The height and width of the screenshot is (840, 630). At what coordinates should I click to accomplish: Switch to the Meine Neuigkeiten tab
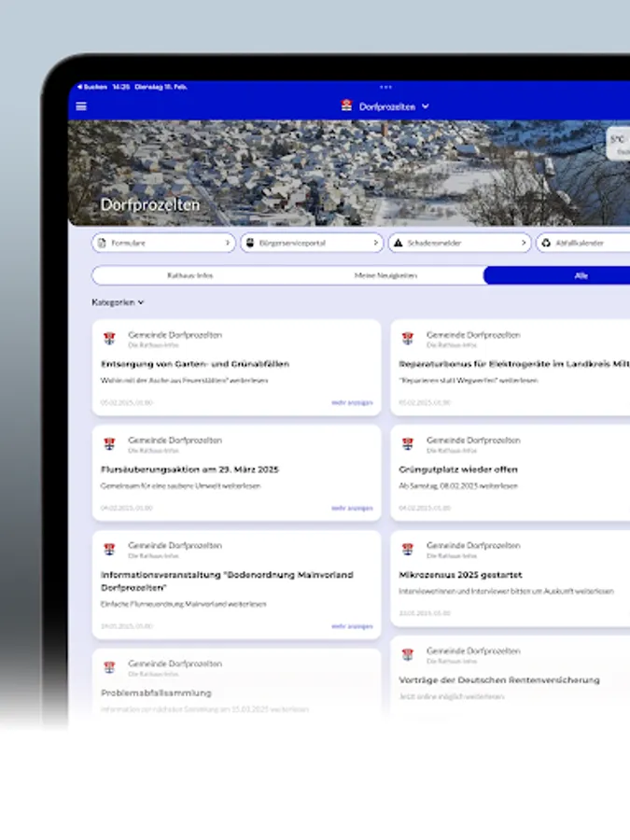tap(385, 275)
